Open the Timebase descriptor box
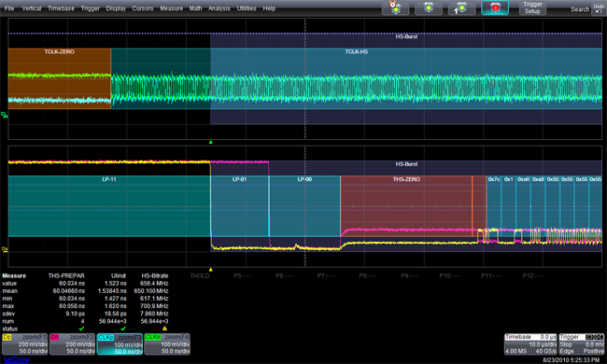The image size is (607, 364). [x=530, y=343]
